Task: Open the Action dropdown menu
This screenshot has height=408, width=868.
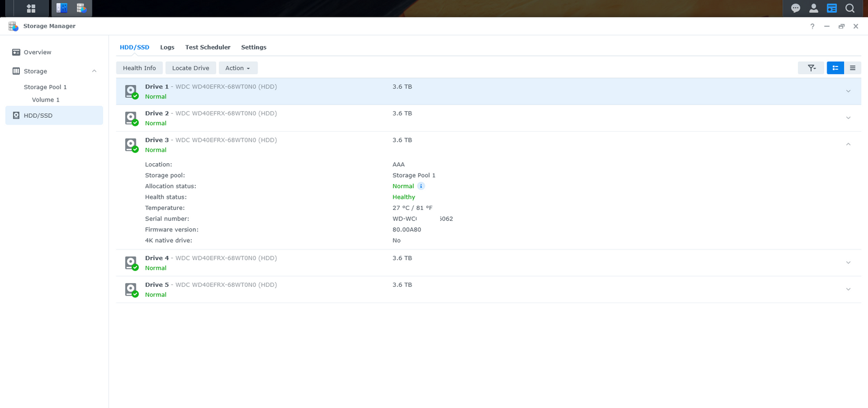Action: coord(238,68)
